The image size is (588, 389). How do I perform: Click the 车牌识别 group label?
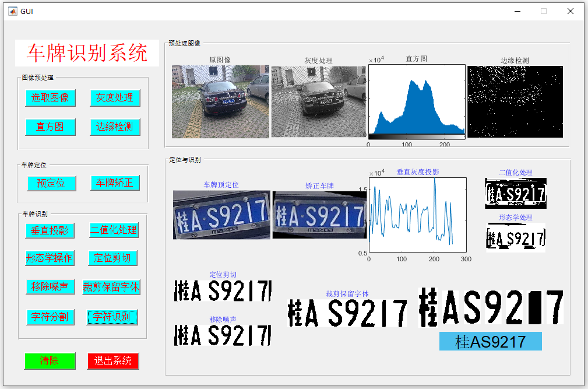(x=35, y=214)
